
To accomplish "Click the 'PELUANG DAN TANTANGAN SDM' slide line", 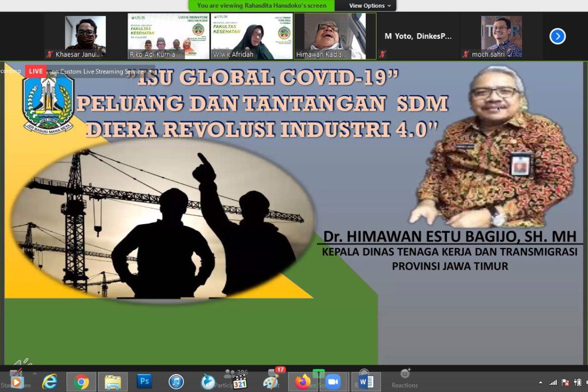I will coord(263,104).
